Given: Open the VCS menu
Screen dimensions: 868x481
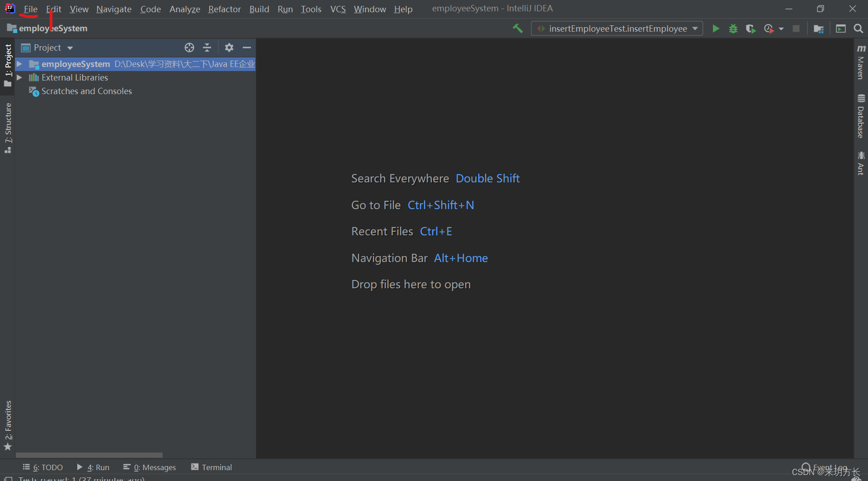Looking at the screenshot, I should tap(338, 9).
